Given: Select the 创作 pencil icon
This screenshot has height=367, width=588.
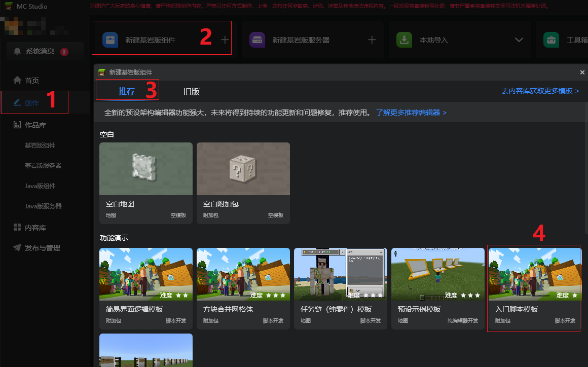Looking at the screenshot, I should pos(17,102).
